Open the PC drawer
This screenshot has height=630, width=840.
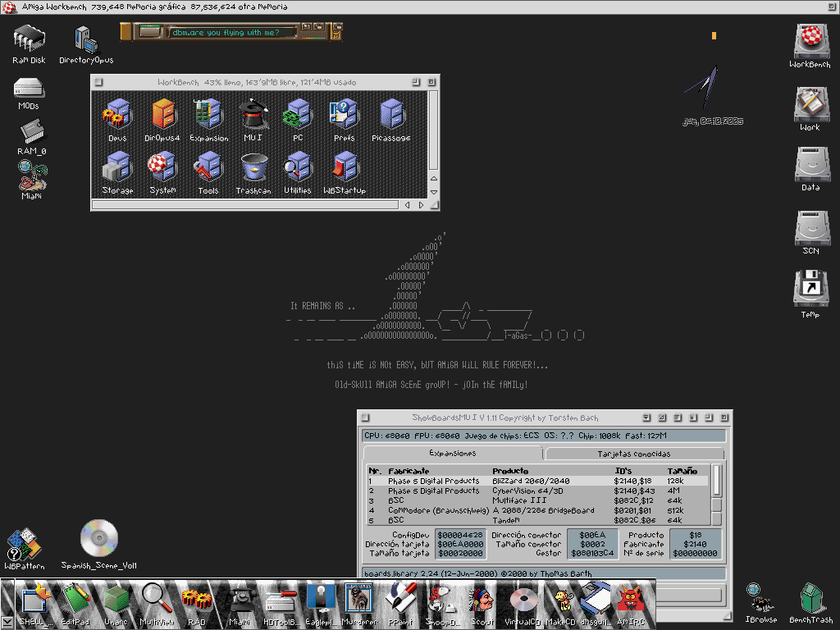tap(298, 120)
